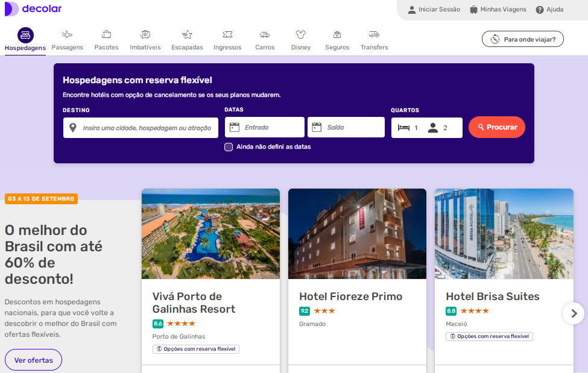
Task: Click the location pin in destination field
Action: 73,128
